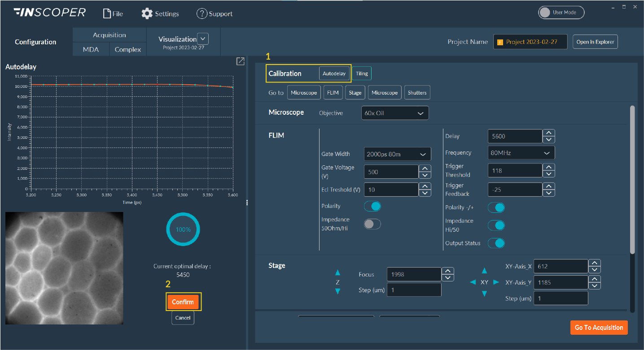
Task: Open the Frequency dropdown showing 80MHz
Action: (521, 152)
